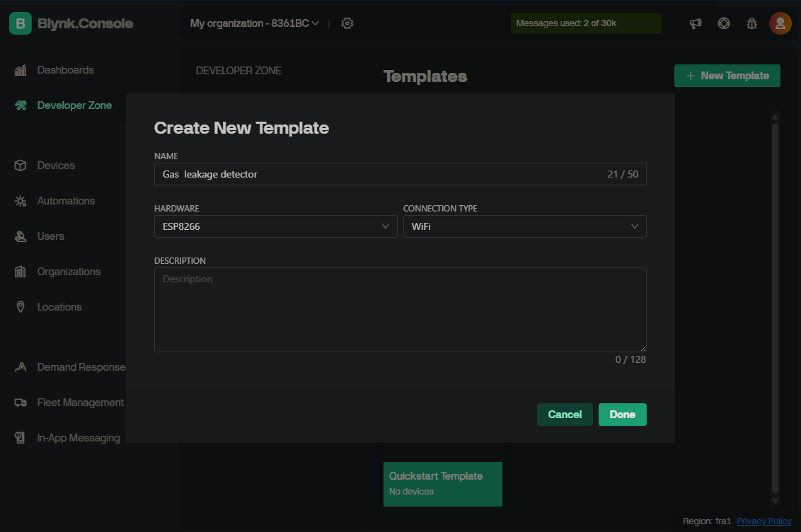Expand the Hardware dropdown showing ESP8266
Screen dimensions: 801x532
(275, 226)
